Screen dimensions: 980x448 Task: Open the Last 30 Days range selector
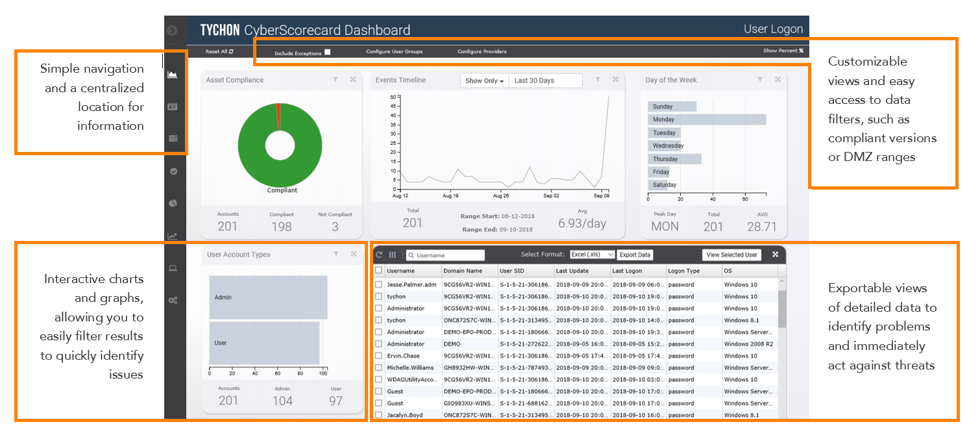pyautogui.click(x=546, y=81)
